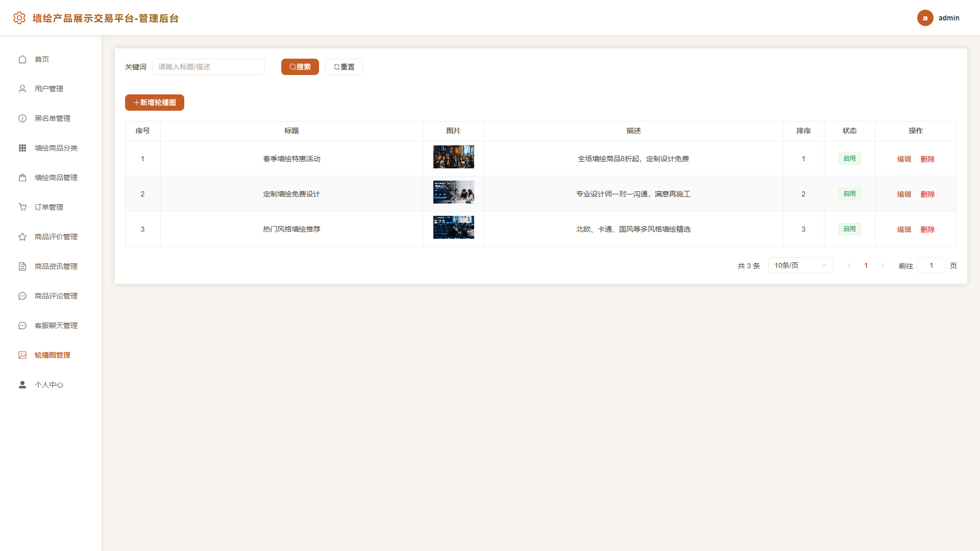Image resolution: width=980 pixels, height=551 pixels.
Task: Click the 排序 column header
Action: [x=803, y=131]
